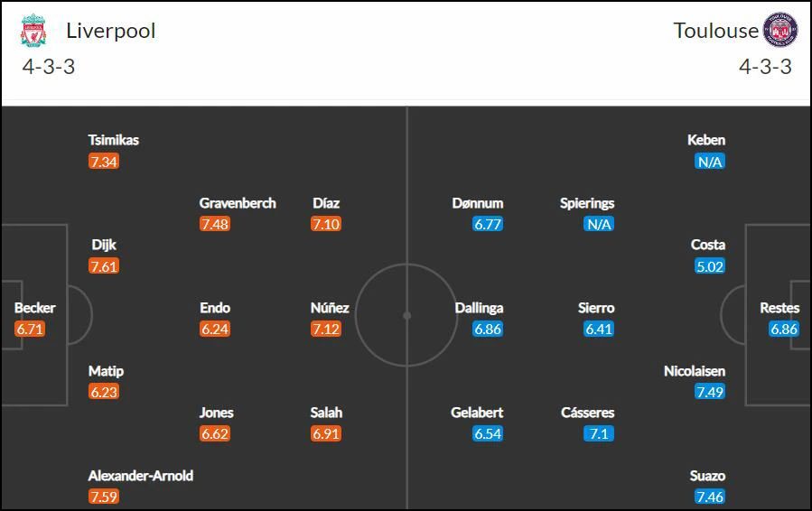
Task: Click Costa's 5.02 rating badge
Action: coord(709,266)
